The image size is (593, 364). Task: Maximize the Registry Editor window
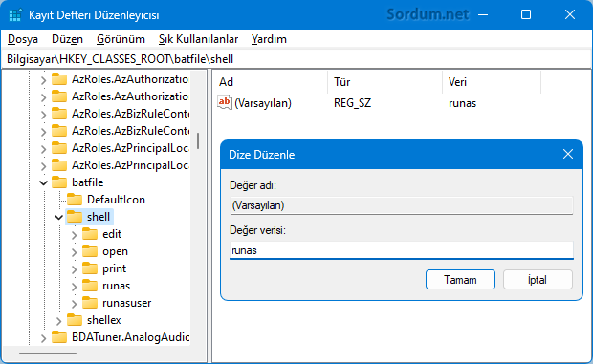click(x=526, y=14)
